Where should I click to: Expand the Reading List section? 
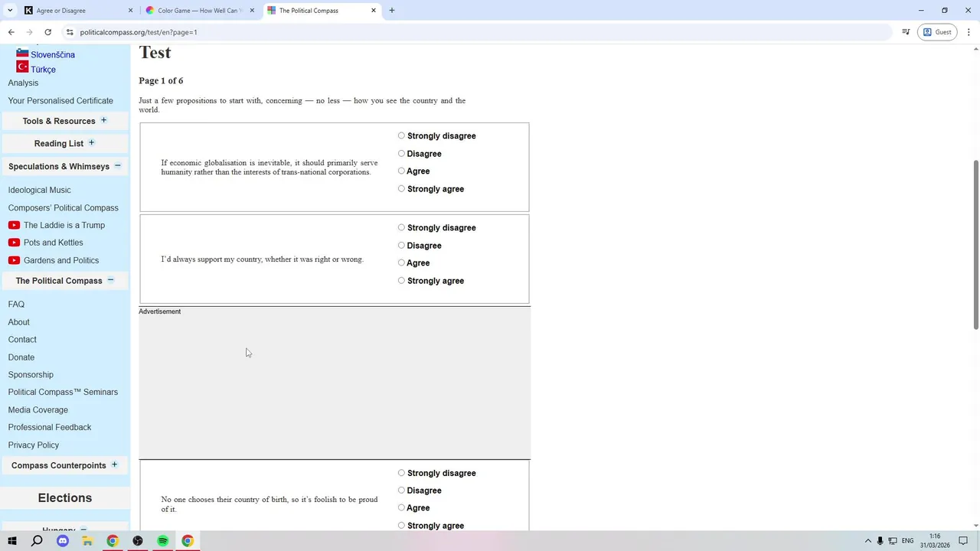(x=91, y=142)
